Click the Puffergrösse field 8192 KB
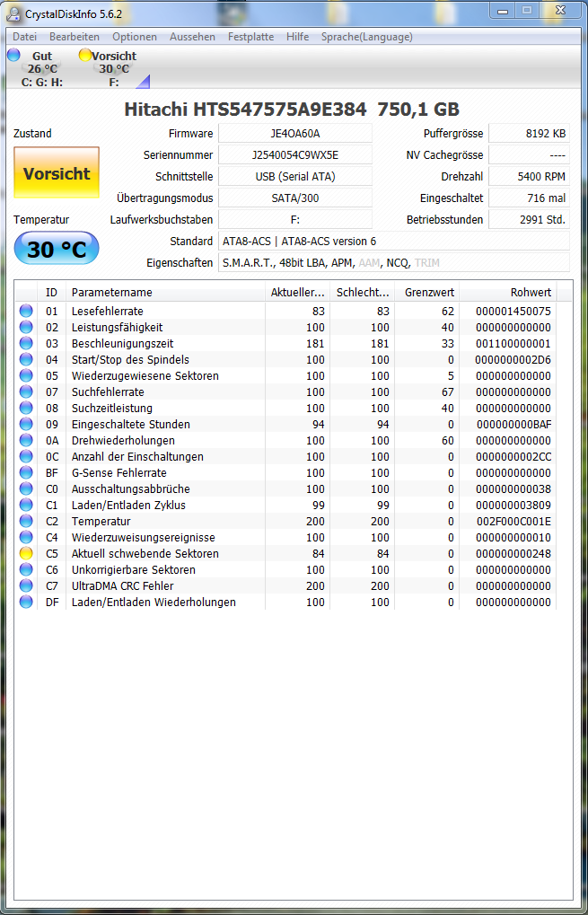Screen dimensions: 588x915 [529, 133]
